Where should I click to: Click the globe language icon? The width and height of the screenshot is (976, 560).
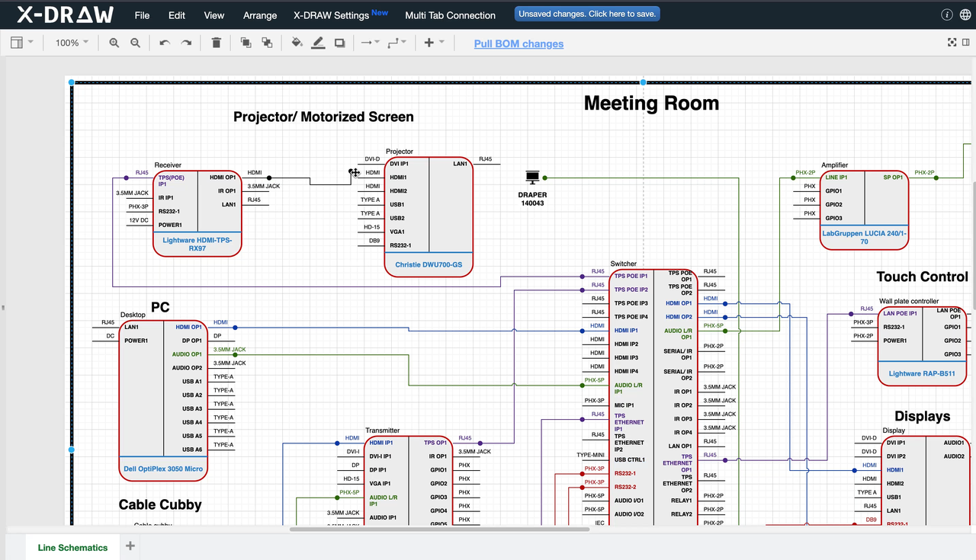[x=965, y=14]
